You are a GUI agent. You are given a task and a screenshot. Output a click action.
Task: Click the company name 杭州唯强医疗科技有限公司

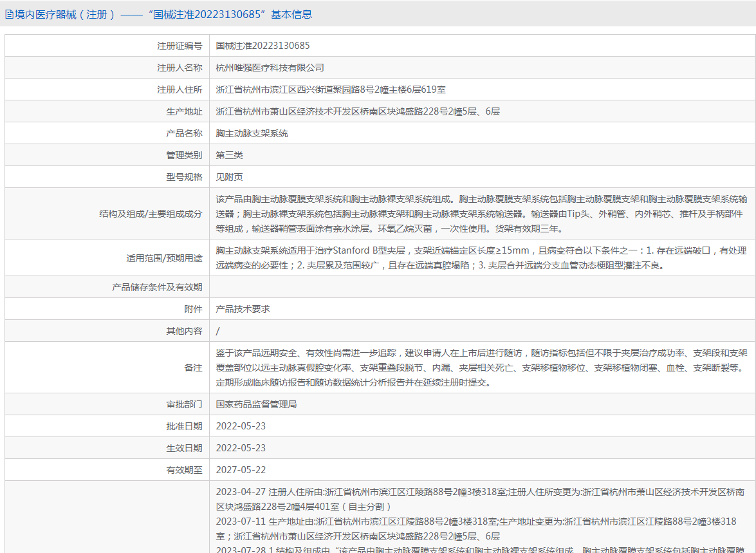point(270,68)
